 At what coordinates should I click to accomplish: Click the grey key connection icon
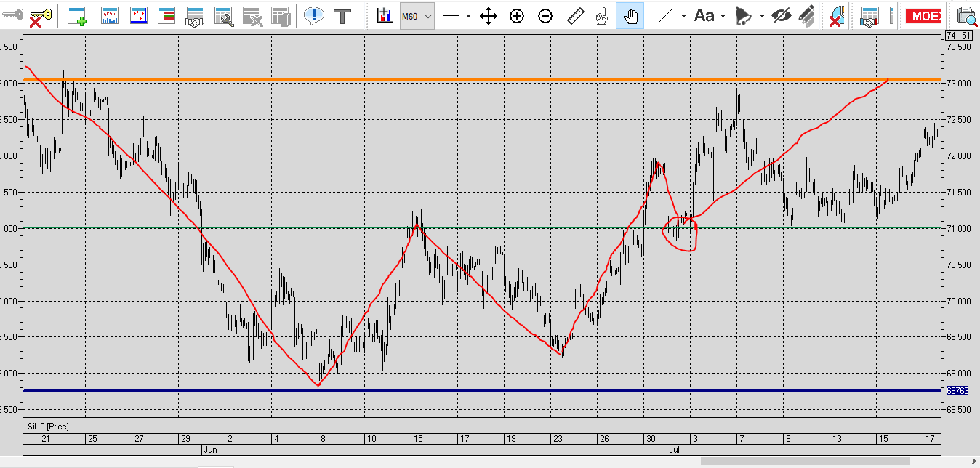coord(12,15)
